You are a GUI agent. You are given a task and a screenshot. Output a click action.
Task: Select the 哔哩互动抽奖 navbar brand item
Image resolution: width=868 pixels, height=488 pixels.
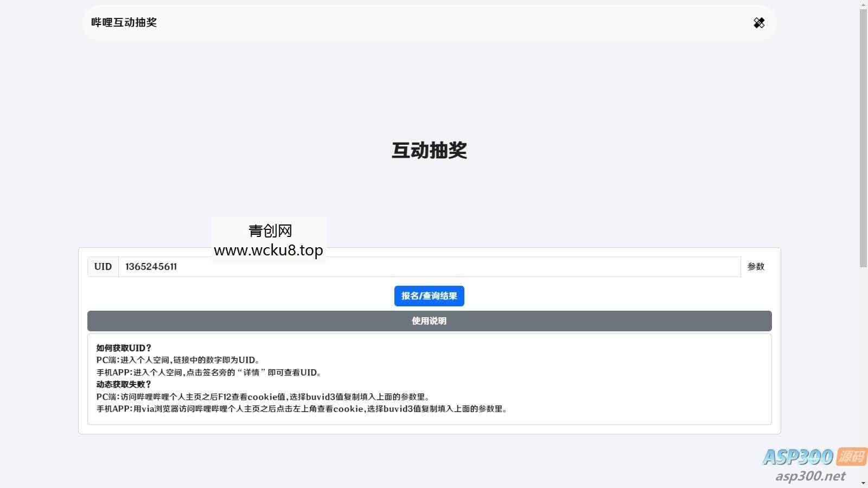[124, 23]
